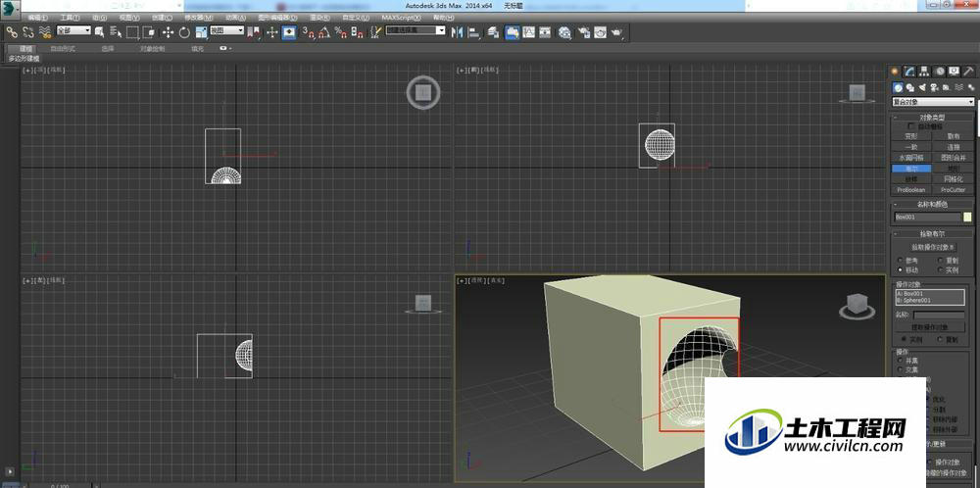980x488 pixels.
Task: Select the Intersection operation radio button
Action: click(x=900, y=369)
